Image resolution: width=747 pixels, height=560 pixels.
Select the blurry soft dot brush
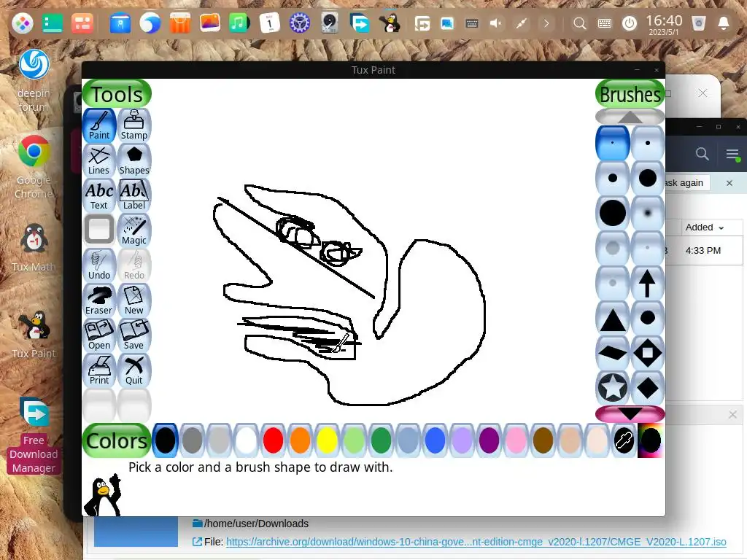pos(648,213)
